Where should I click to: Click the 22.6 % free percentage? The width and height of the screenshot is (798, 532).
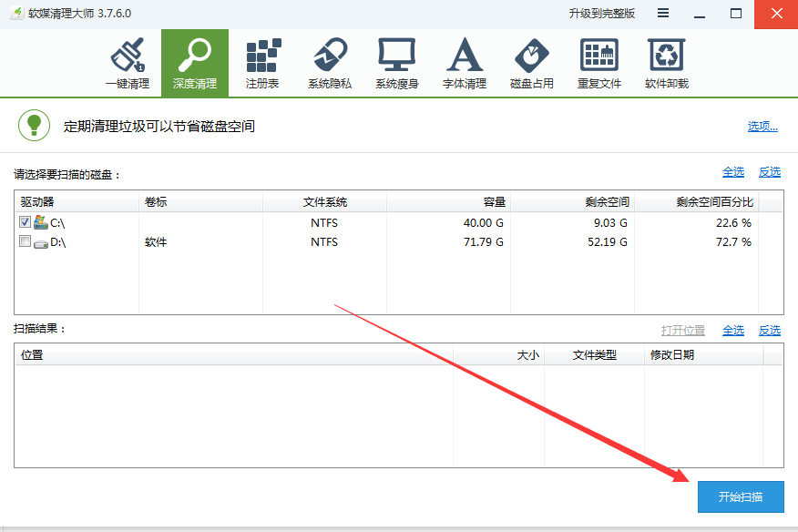733,223
